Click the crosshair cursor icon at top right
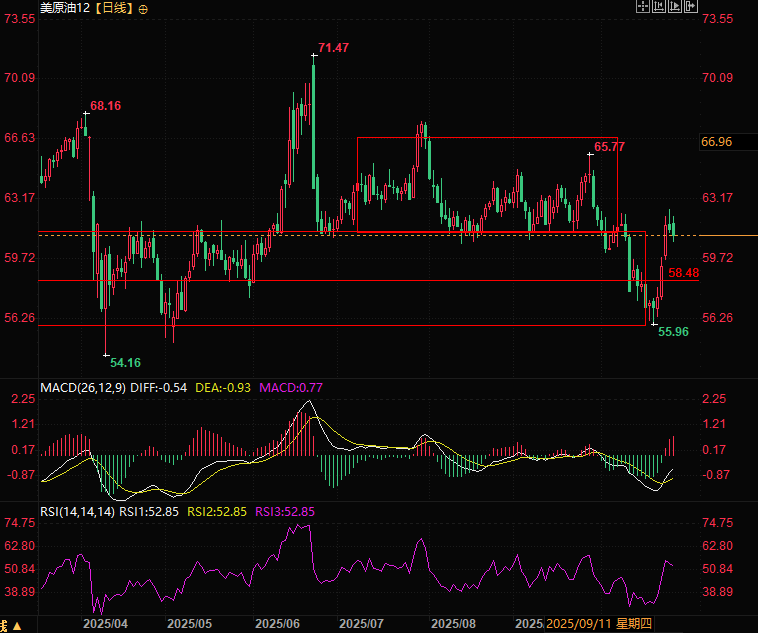This screenshot has width=758, height=633. click(643, 7)
